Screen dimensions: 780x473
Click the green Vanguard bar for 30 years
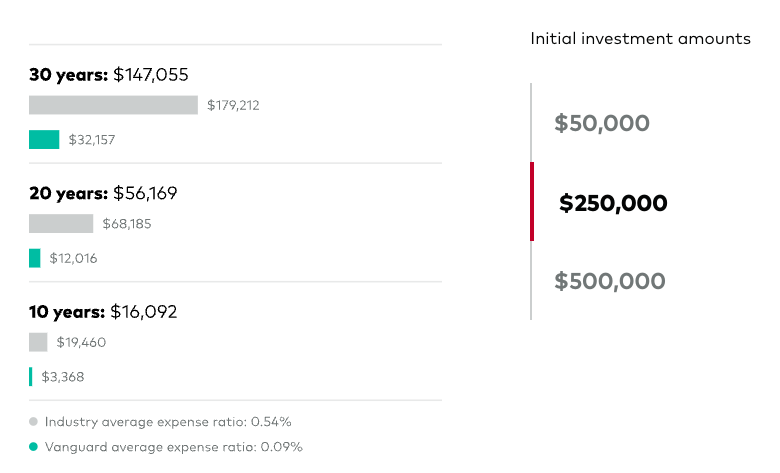click(x=44, y=140)
